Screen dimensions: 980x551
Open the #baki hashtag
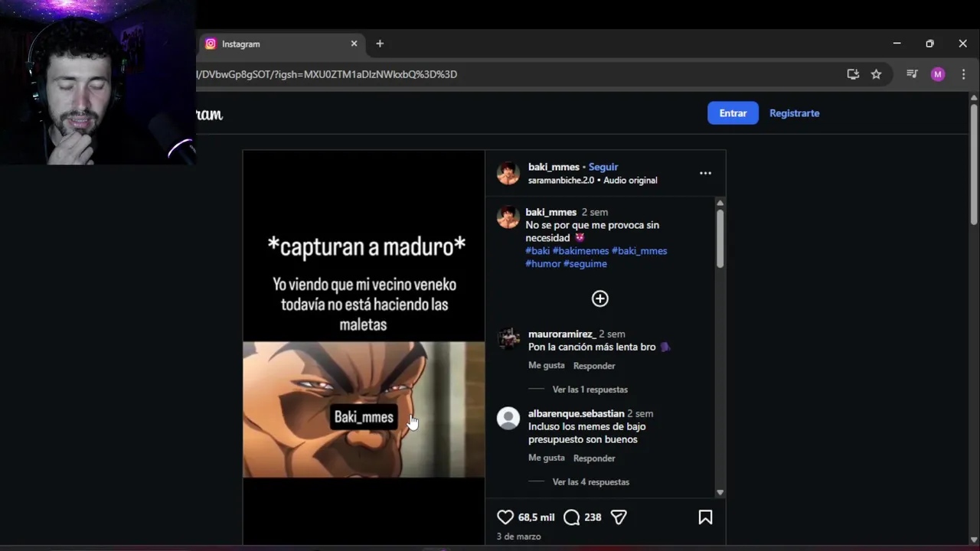click(x=537, y=250)
